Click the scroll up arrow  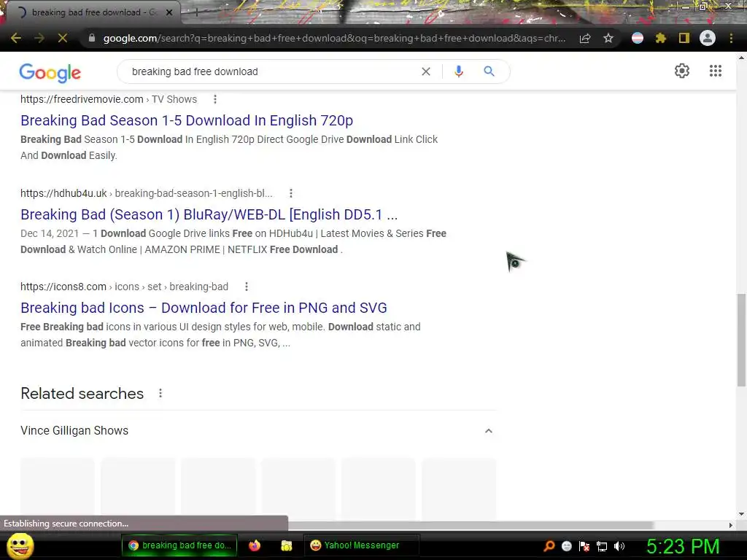pos(741,58)
